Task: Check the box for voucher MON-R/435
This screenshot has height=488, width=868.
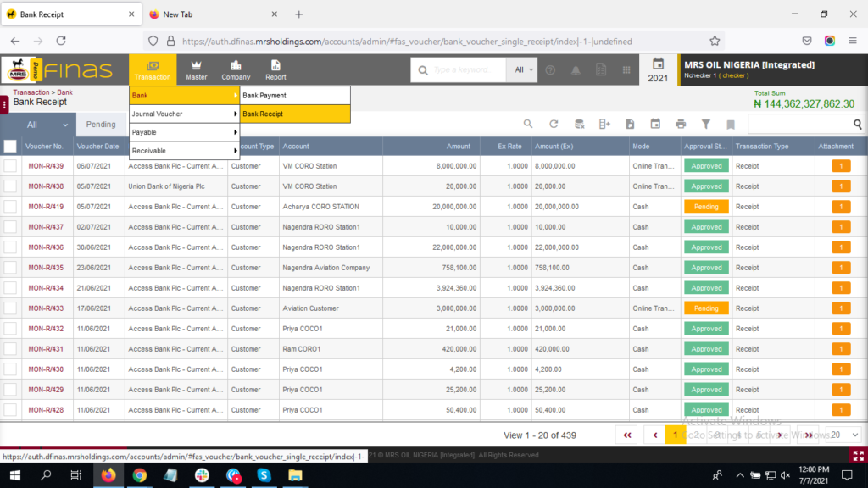Action: (10, 267)
